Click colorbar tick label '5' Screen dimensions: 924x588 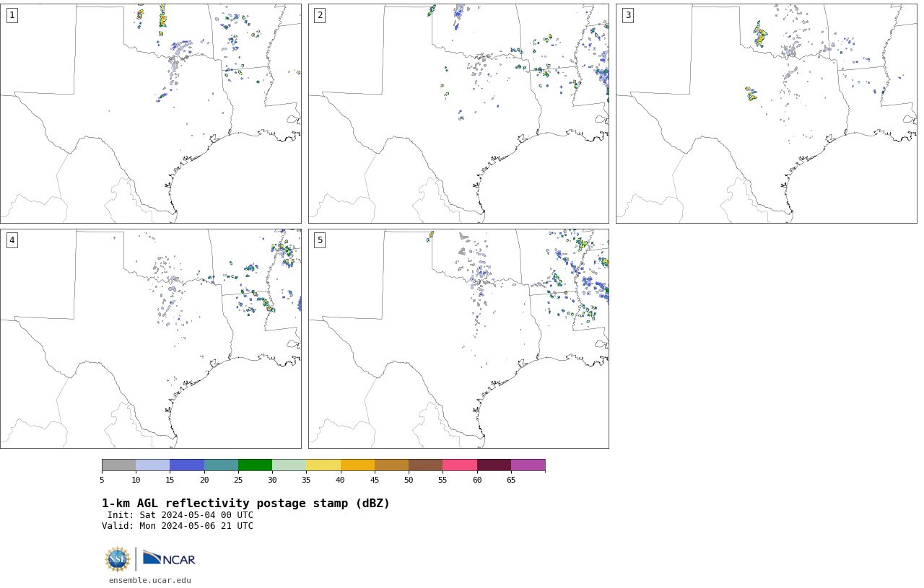click(x=102, y=480)
